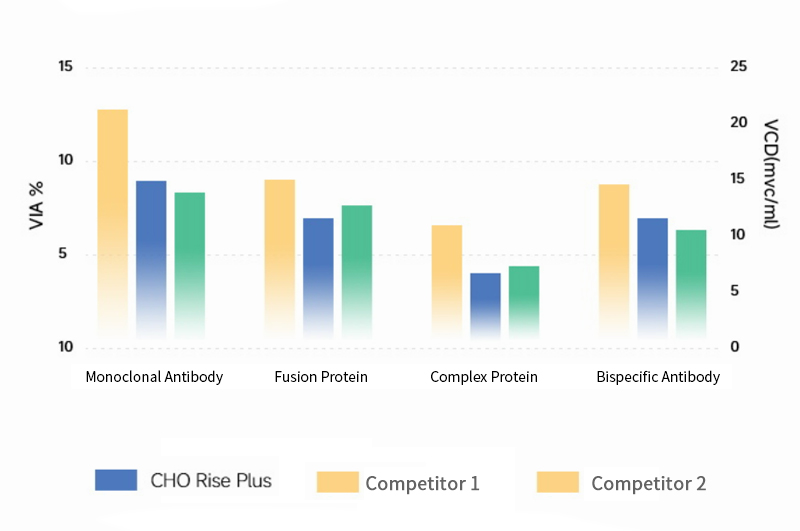Select the CHO Rise Plus legend label
800x531 pixels.
tap(210, 481)
